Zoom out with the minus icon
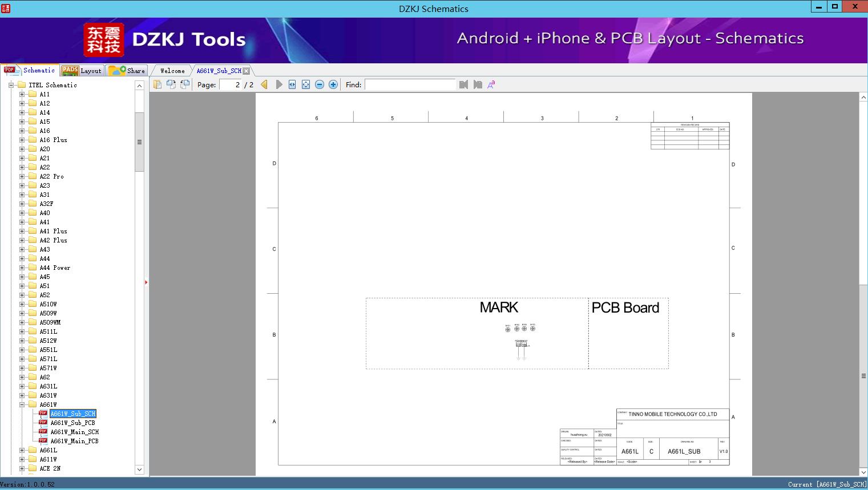This screenshot has width=868, height=490. [320, 84]
